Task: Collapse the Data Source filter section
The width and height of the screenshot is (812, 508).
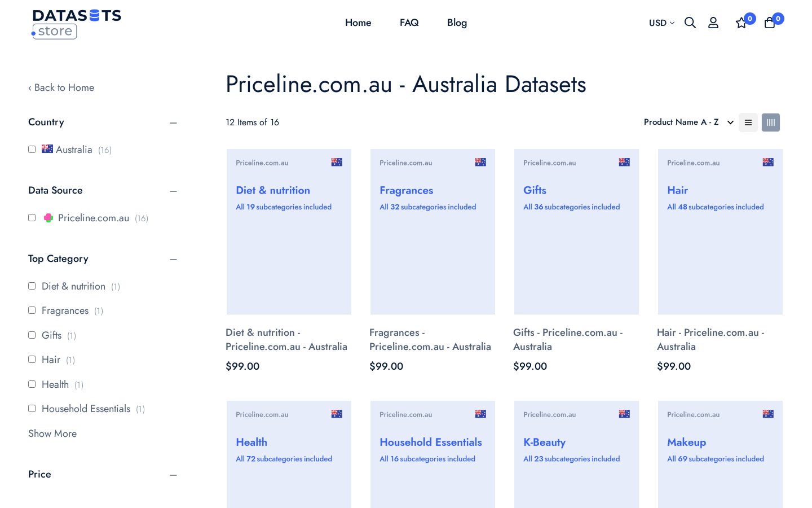Action: tap(173, 191)
